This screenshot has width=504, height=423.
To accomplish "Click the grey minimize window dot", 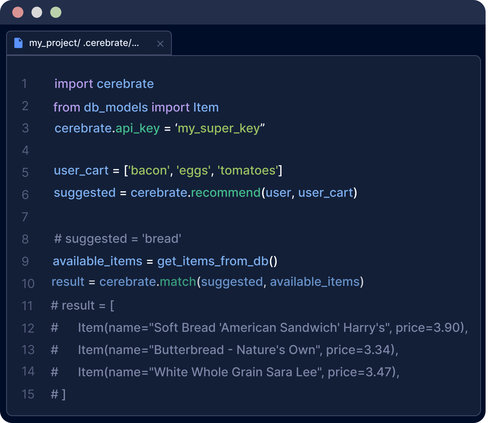I will click(x=37, y=12).
